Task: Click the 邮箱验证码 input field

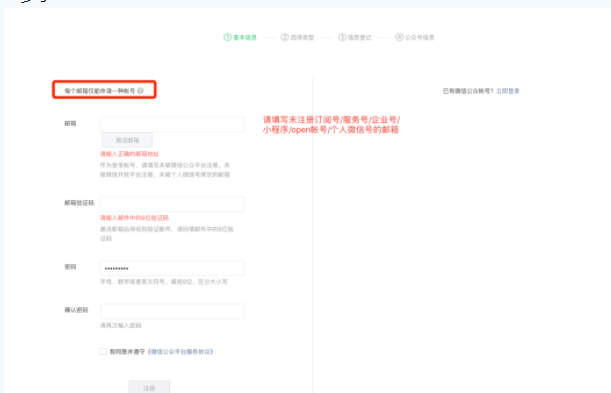Action: (x=172, y=204)
